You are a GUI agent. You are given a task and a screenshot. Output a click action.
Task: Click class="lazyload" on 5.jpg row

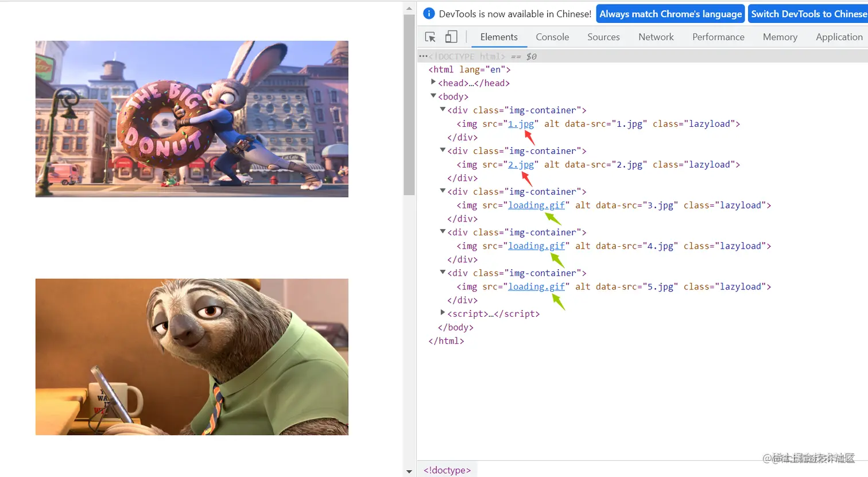click(725, 287)
